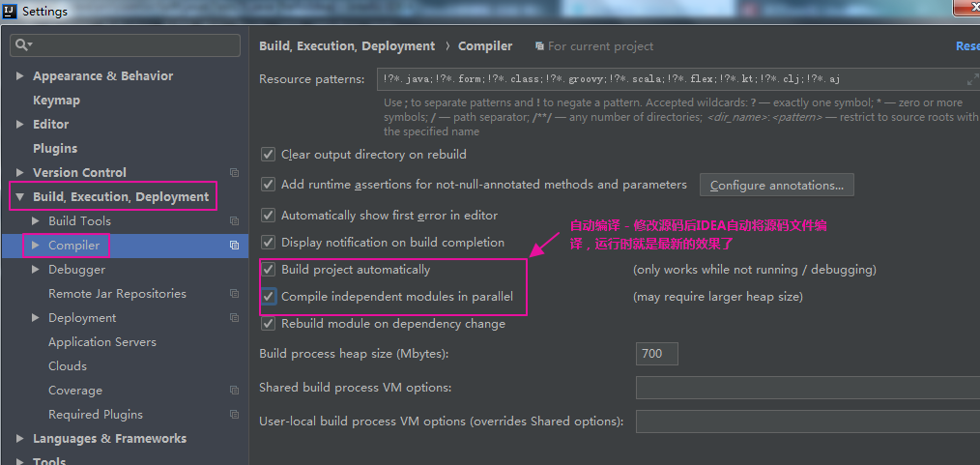
Task: Click the For current project label
Action: pyautogui.click(x=600, y=46)
